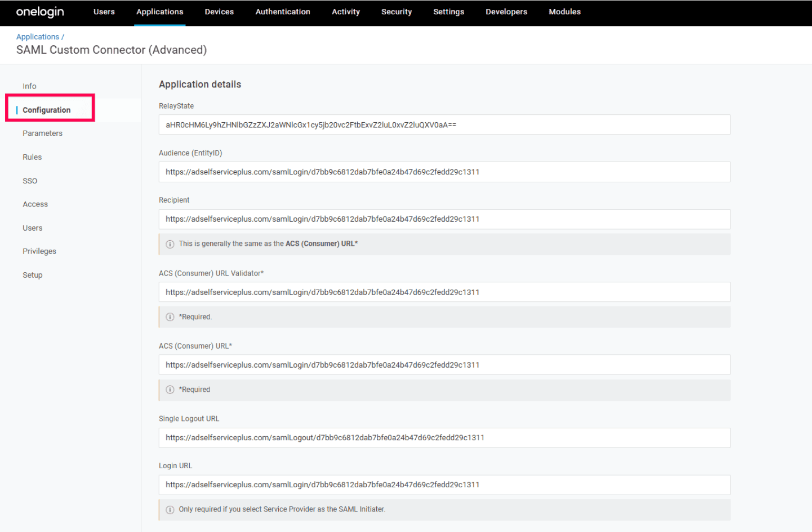The height and width of the screenshot is (532, 812).
Task: Click the 'SAML Custom Connector (Advanced)' page title
Action: (x=112, y=50)
